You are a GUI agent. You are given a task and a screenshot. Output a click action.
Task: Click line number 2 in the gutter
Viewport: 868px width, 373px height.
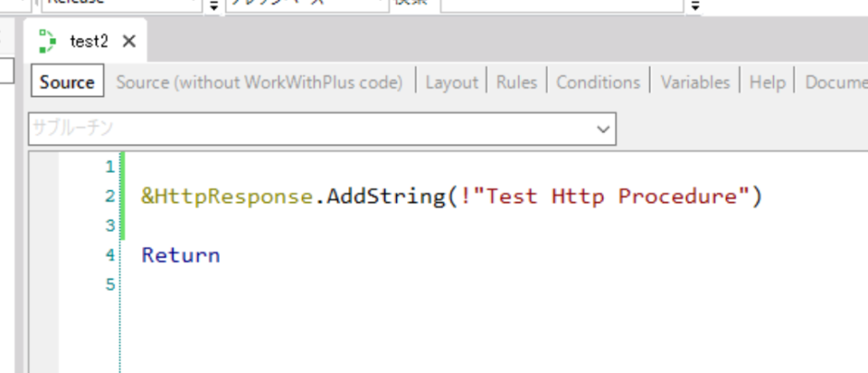pos(110,197)
